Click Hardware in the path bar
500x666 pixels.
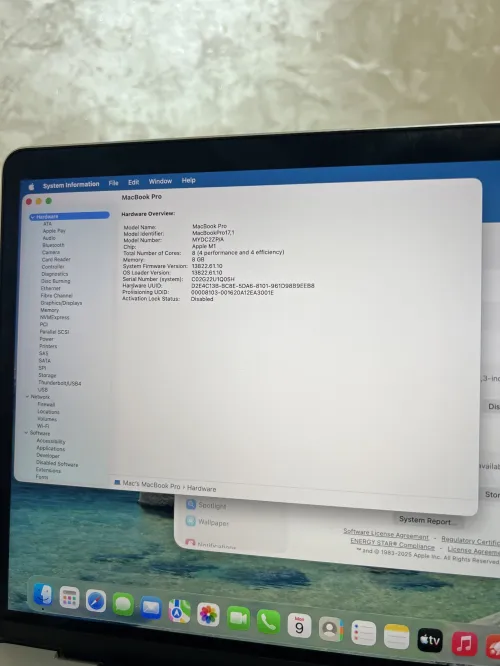(201, 489)
